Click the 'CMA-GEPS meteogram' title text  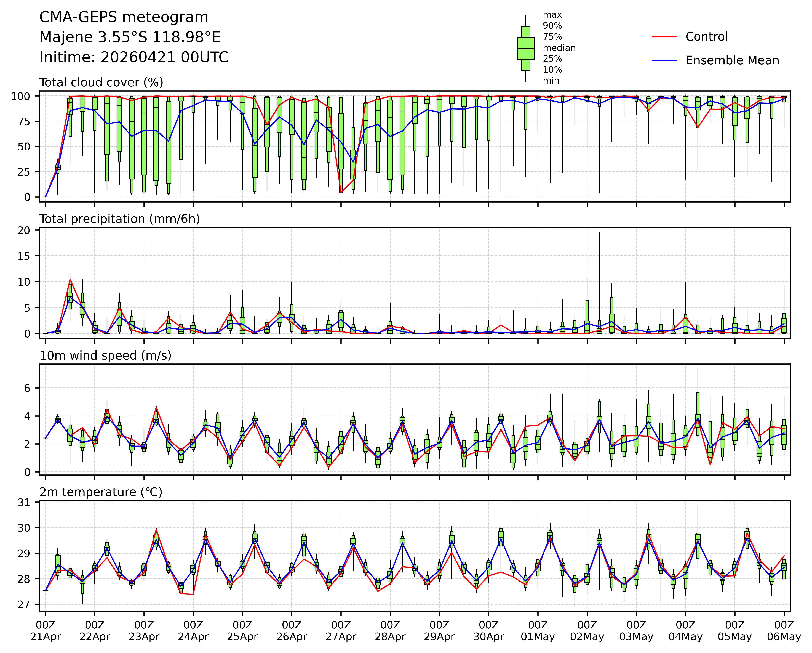pos(124,17)
